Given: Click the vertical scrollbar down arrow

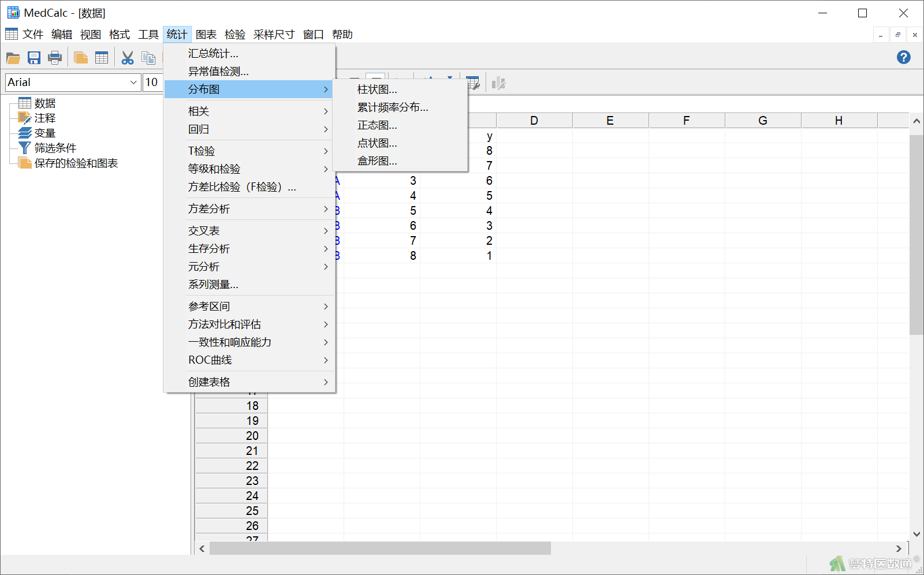Looking at the screenshot, I should [916, 534].
